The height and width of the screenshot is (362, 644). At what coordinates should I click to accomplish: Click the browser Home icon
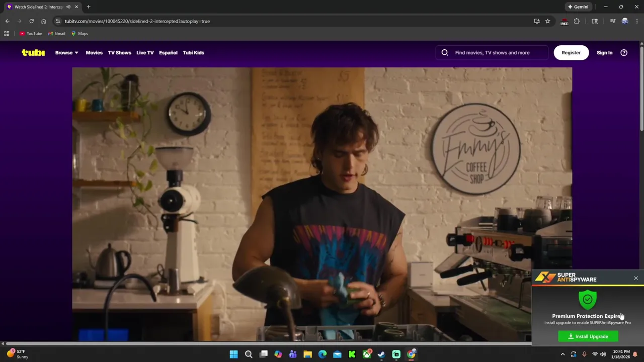[43, 21]
